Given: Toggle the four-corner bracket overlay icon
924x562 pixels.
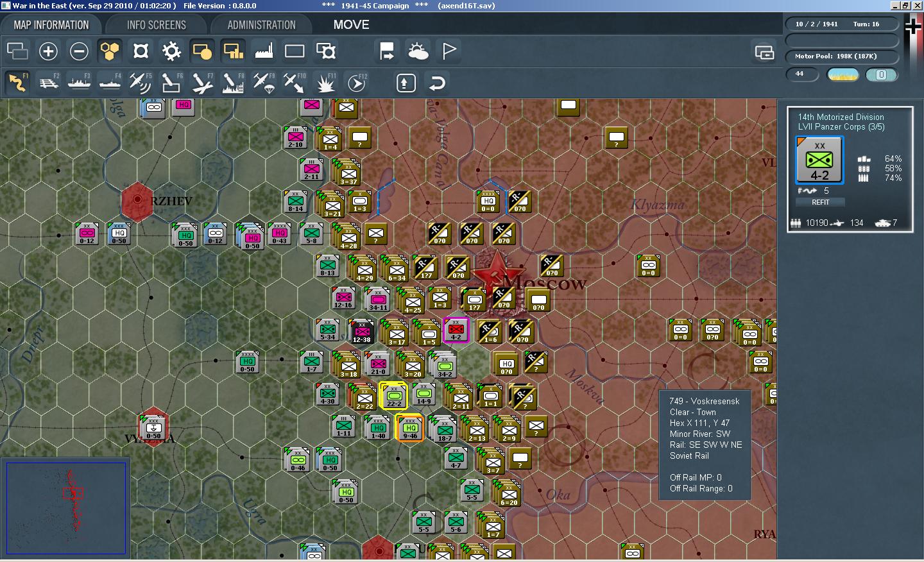Looking at the screenshot, I should [141, 51].
